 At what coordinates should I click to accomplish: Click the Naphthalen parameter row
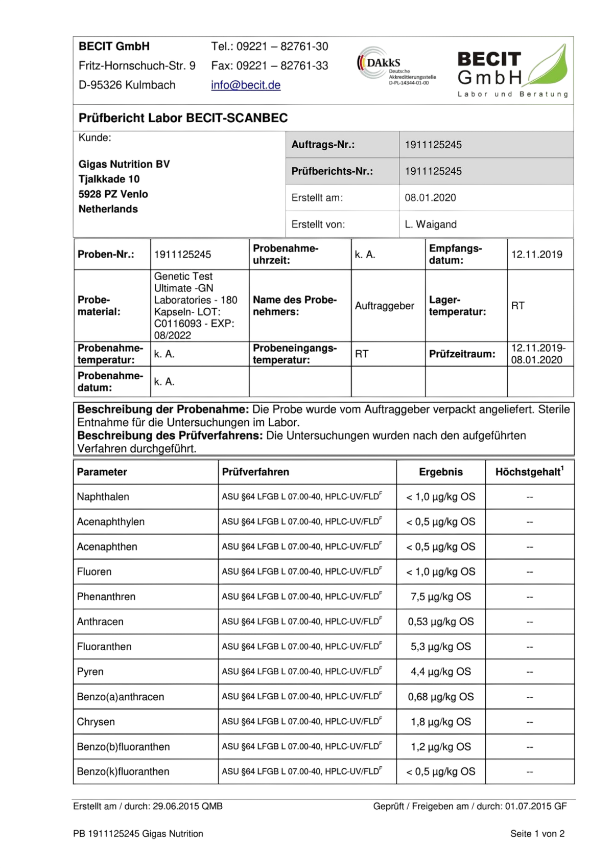pyautogui.click(x=324, y=497)
